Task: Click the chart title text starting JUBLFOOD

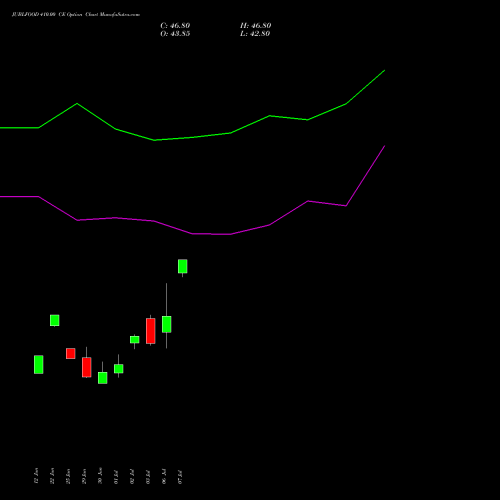Action: [76, 14]
